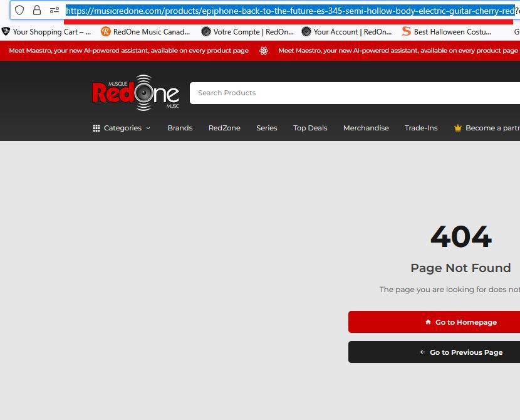Click the tracking protection shield icon

click(x=19, y=10)
